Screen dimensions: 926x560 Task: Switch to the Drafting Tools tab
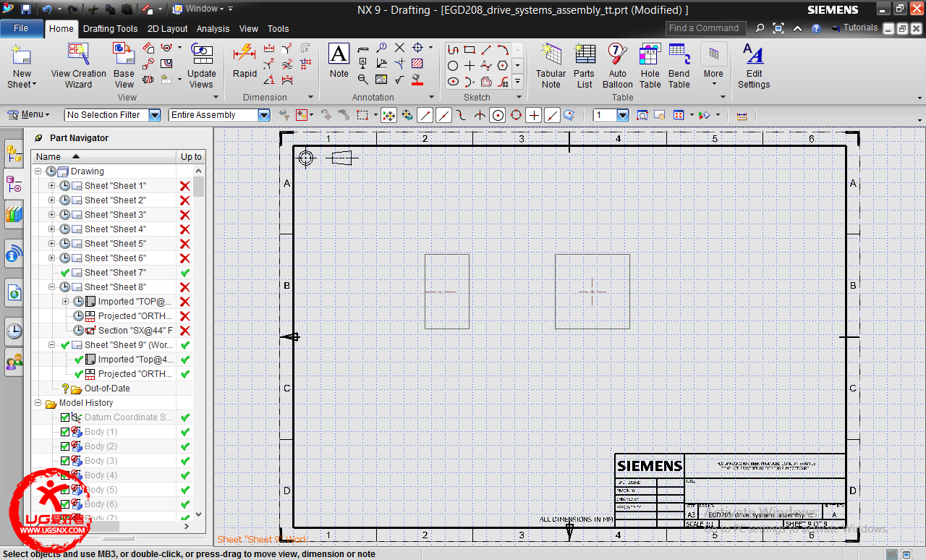[110, 29]
